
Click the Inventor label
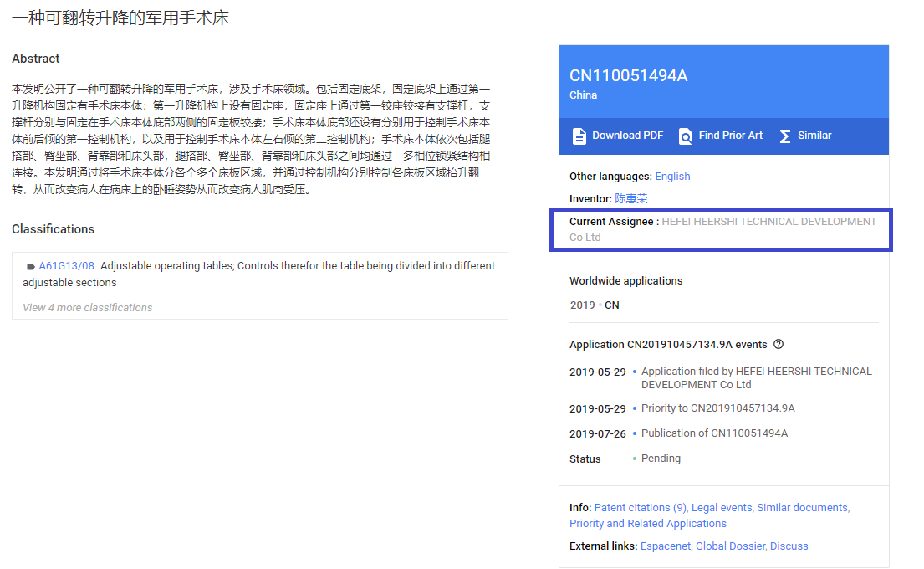590,199
